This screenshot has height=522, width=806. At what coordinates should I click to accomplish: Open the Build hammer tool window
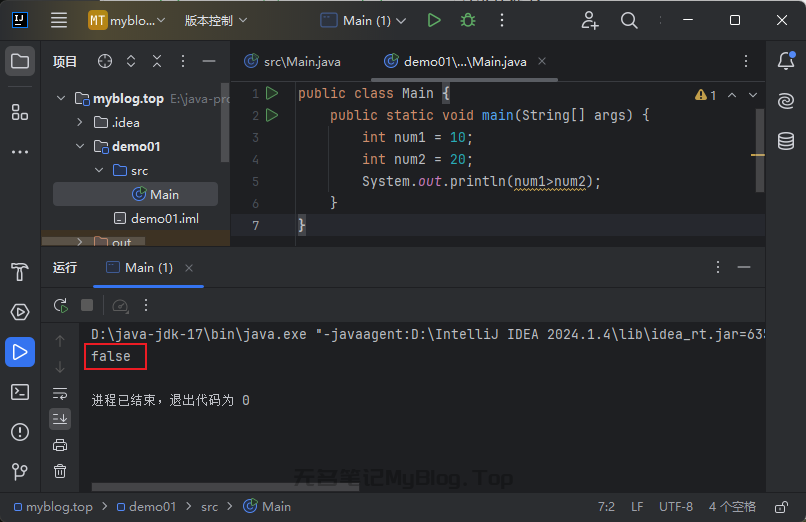tap(20, 272)
